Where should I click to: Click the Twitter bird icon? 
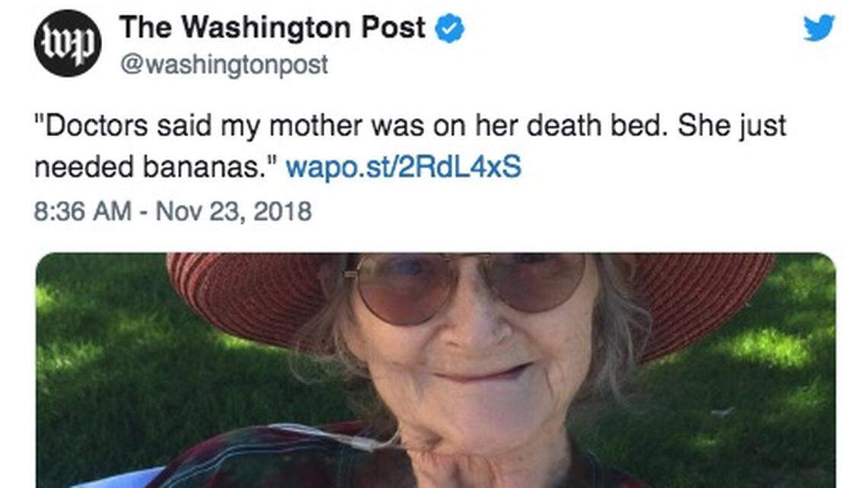pos(819,28)
